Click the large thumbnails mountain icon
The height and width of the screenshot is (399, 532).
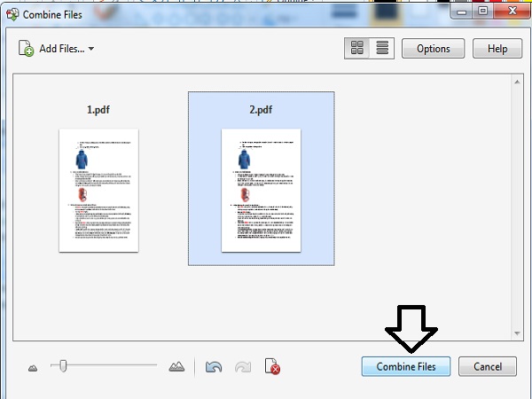(x=176, y=366)
